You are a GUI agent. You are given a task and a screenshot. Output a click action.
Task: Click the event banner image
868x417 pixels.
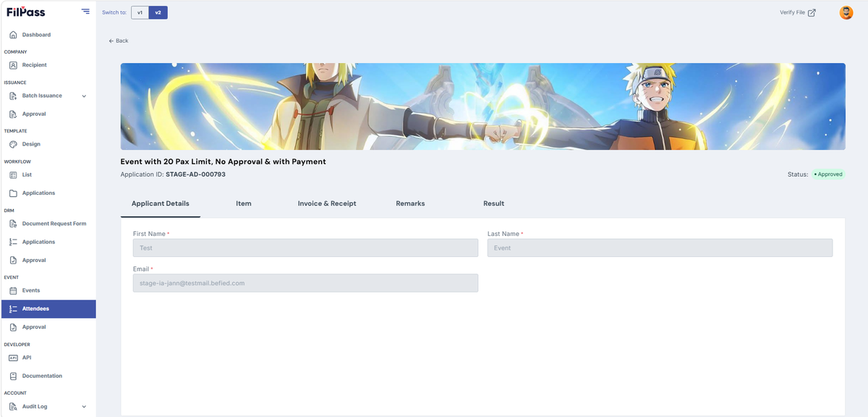point(483,106)
